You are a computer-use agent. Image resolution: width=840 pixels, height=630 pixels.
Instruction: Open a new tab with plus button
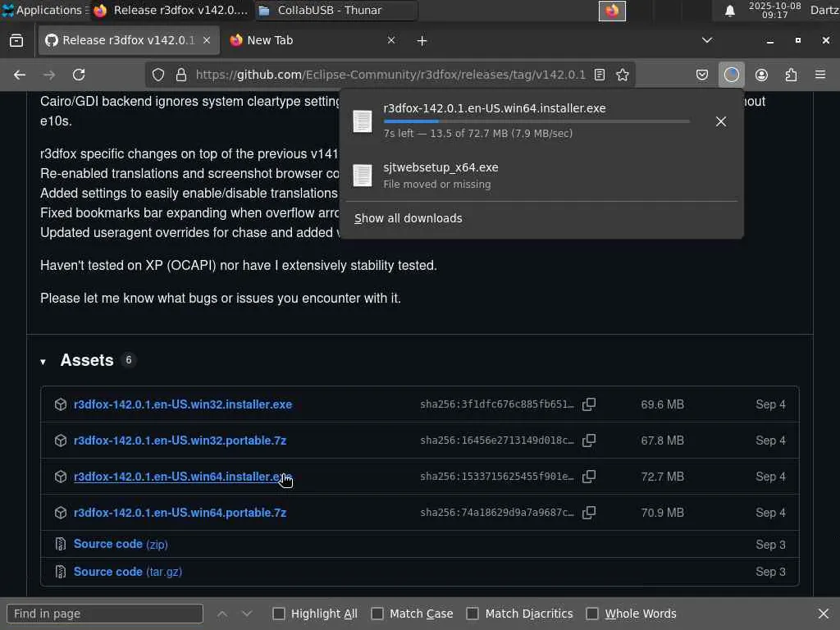point(422,41)
